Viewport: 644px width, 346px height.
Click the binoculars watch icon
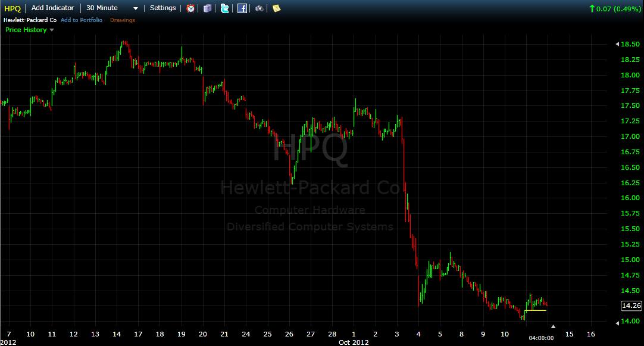260,8
